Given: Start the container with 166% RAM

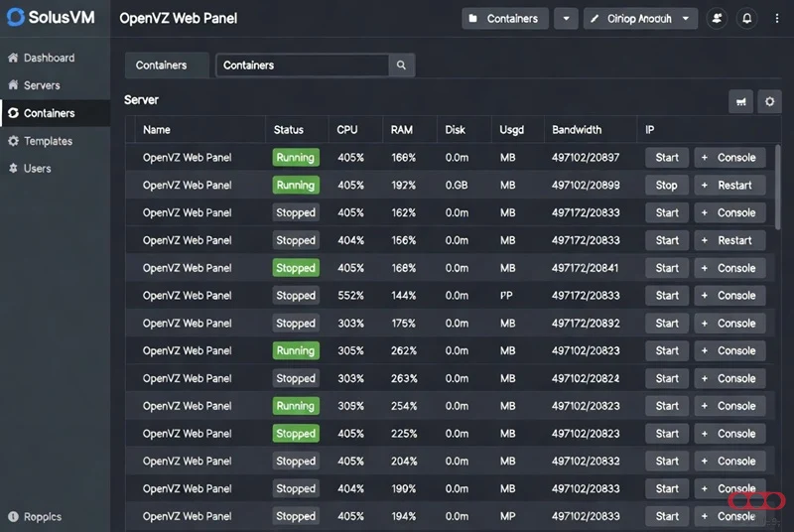Looking at the screenshot, I should tap(667, 158).
